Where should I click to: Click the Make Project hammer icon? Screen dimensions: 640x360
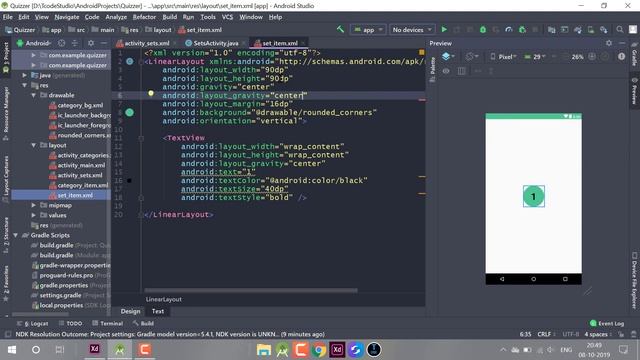(x=340, y=29)
